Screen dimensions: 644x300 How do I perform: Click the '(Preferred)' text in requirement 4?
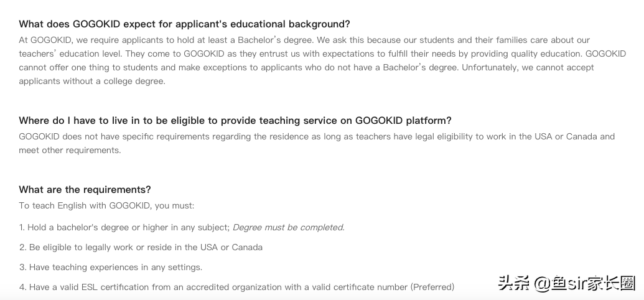(x=432, y=287)
